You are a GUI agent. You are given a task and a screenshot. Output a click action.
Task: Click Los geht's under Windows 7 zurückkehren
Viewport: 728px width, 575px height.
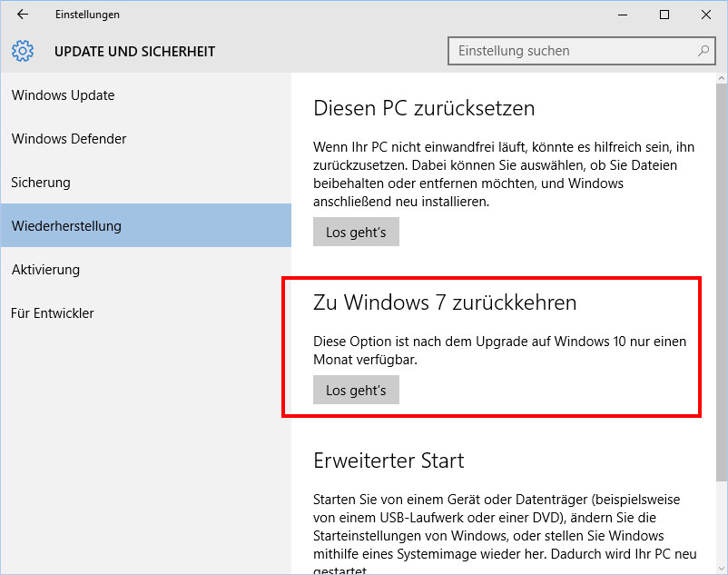coord(356,390)
